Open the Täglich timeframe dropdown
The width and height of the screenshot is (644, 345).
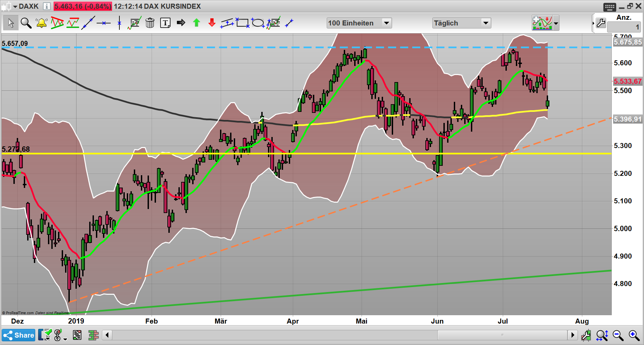462,23
